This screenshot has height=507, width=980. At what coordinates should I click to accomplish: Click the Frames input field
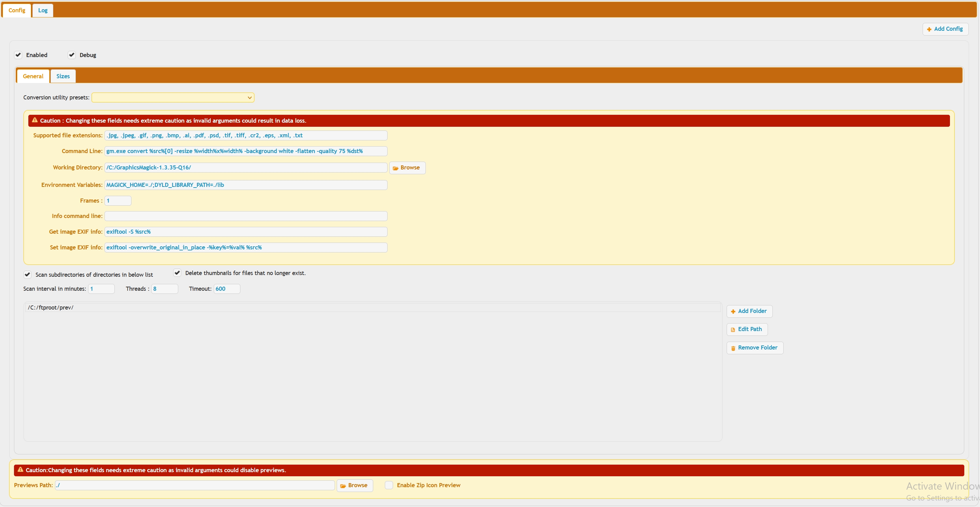point(118,201)
